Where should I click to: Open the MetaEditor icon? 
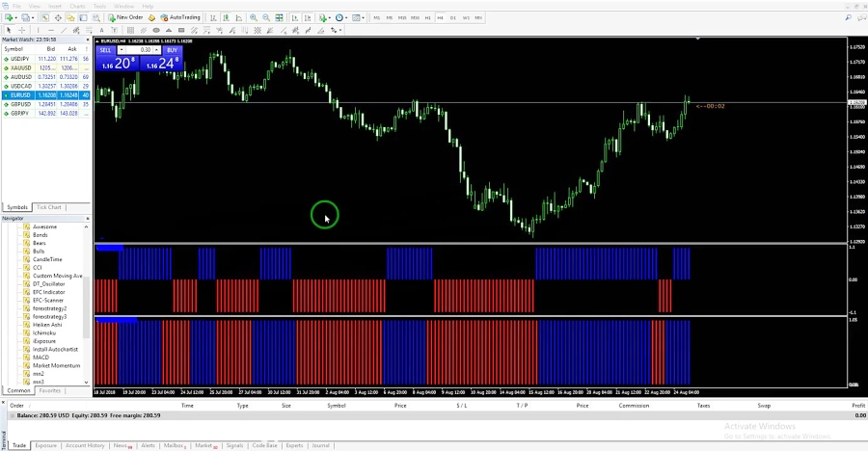coord(151,17)
